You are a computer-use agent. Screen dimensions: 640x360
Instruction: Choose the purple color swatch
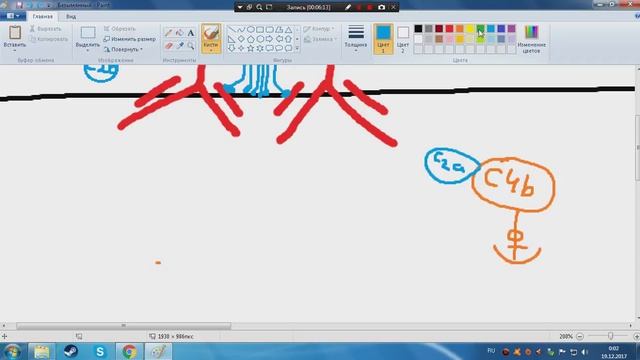(511, 29)
